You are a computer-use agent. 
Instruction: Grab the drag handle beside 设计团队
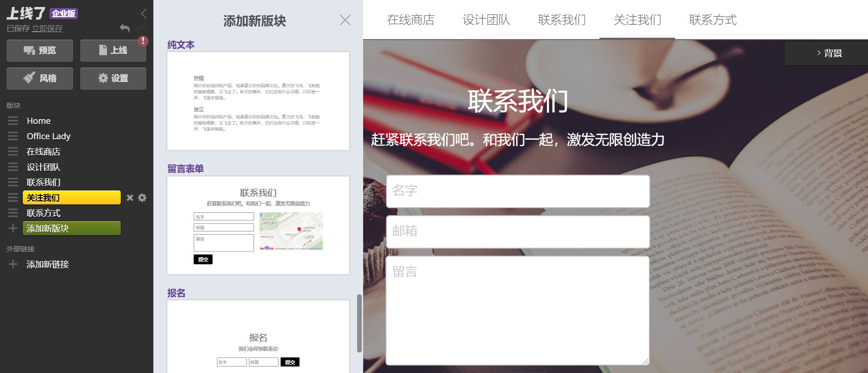[13, 167]
